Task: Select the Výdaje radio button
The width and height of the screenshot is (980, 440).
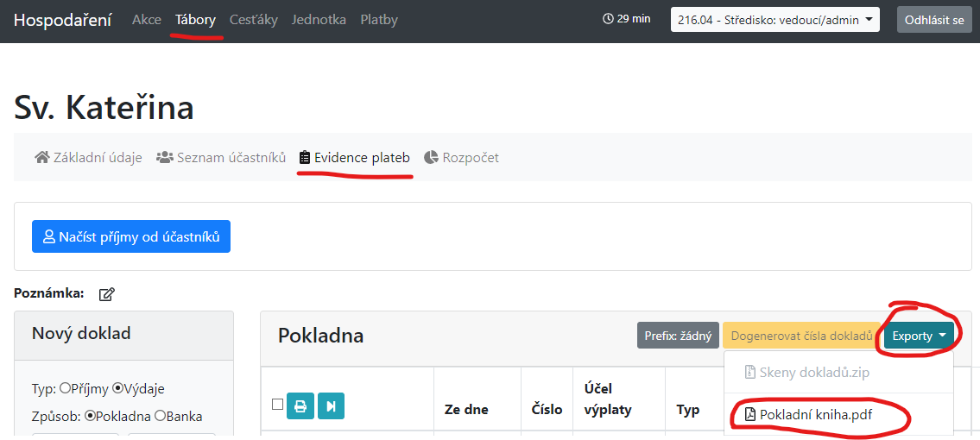Action: 117,388
